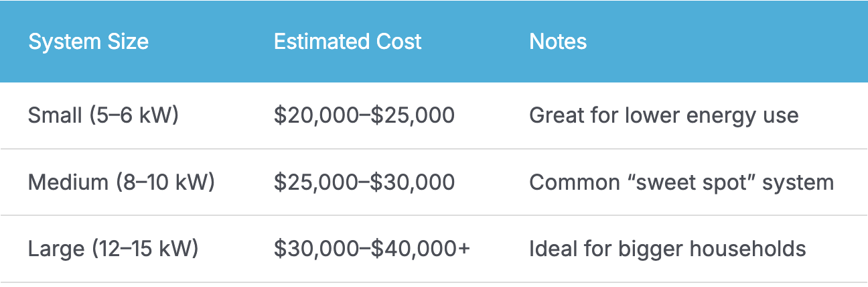Image resolution: width=868 pixels, height=287 pixels.
Task: Select the Estimated Cost column header
Action: click(348, 42)
